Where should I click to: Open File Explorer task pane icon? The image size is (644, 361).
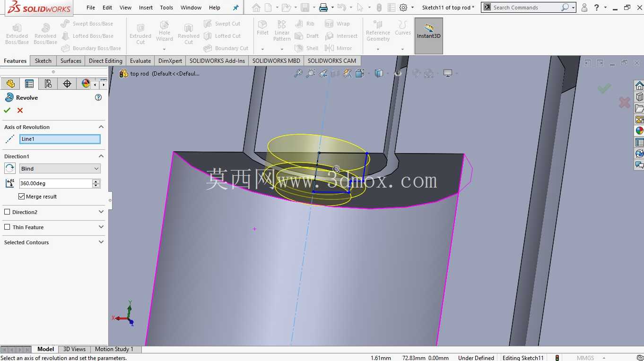click(639, 108)
